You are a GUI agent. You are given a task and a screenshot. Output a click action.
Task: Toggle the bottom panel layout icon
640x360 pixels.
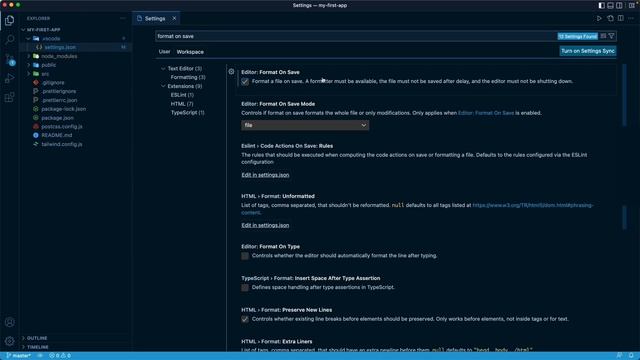611,5
